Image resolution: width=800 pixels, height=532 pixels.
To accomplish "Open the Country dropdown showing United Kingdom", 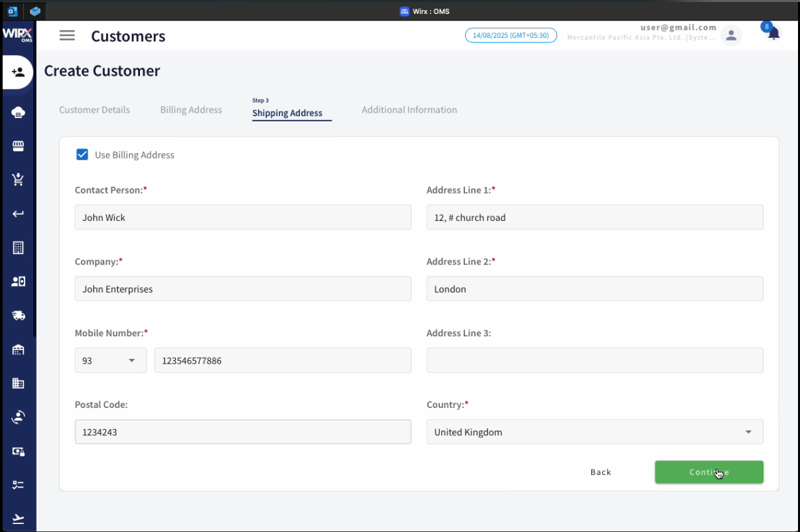I will (x=594, y=432).
